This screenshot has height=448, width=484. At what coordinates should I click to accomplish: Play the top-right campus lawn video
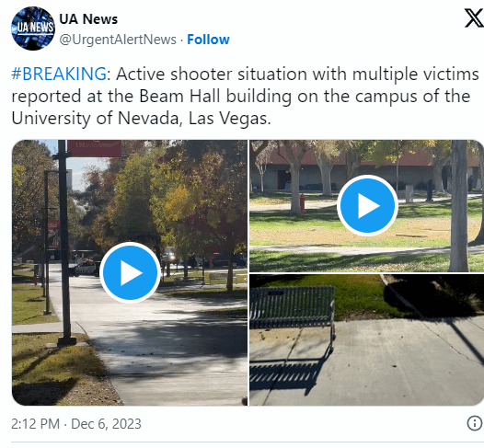pos(367,205)
